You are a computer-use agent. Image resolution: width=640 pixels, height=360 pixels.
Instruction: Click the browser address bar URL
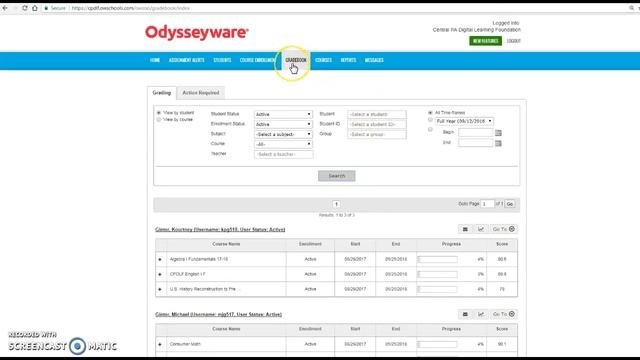(131, 8)
